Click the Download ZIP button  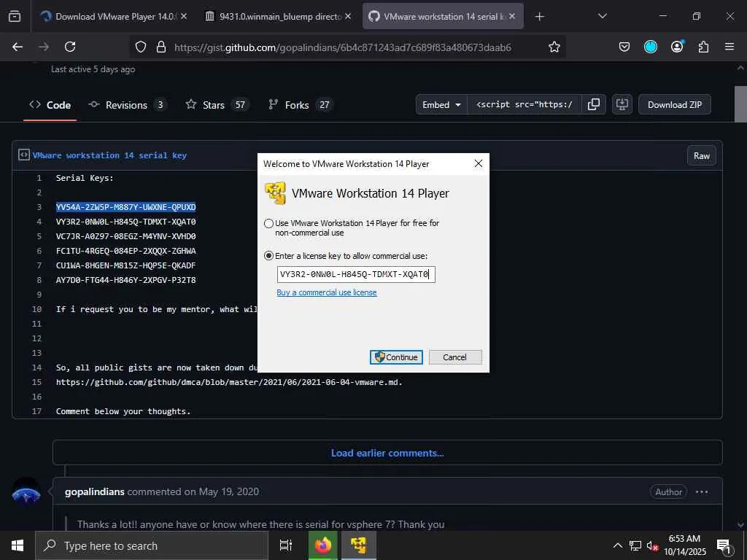(x=675, y=104)
